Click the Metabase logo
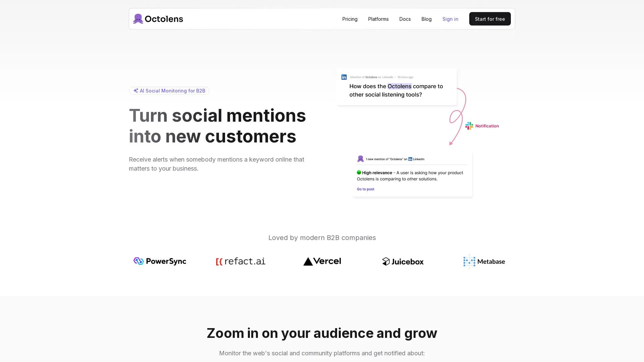This screenshot has width=644, height=362. [484, 261]
